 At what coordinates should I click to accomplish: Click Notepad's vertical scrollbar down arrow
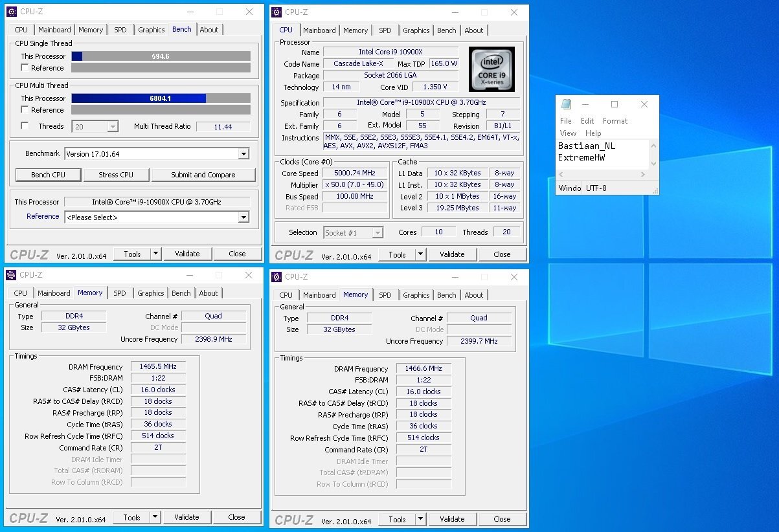coord(653,164)
